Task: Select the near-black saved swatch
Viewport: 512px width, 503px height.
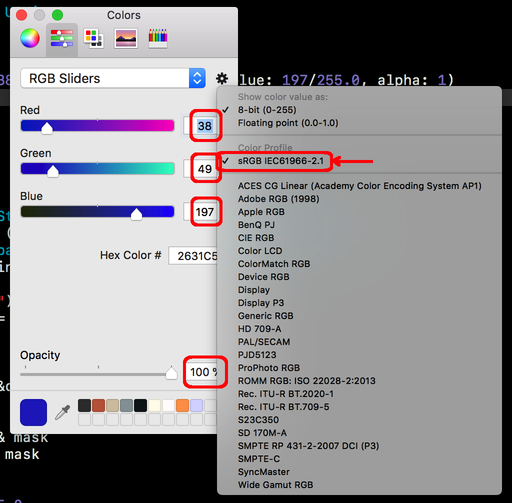Action: tap(140, 406)
